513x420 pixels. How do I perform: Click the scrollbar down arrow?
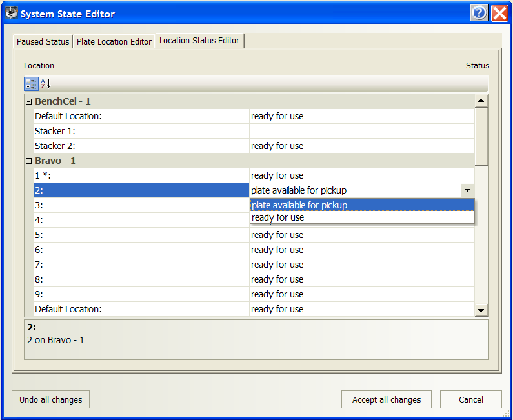(481, 310)
